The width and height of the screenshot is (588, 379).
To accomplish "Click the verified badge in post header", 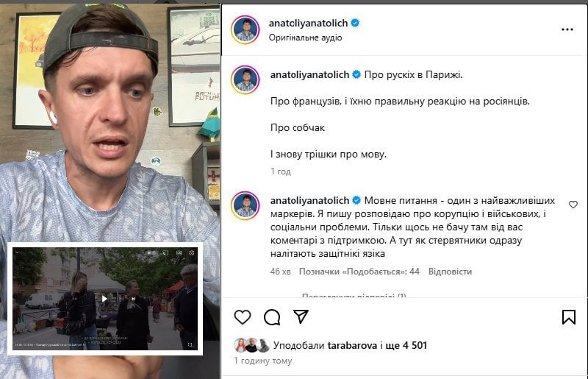I will coord(355,24).
